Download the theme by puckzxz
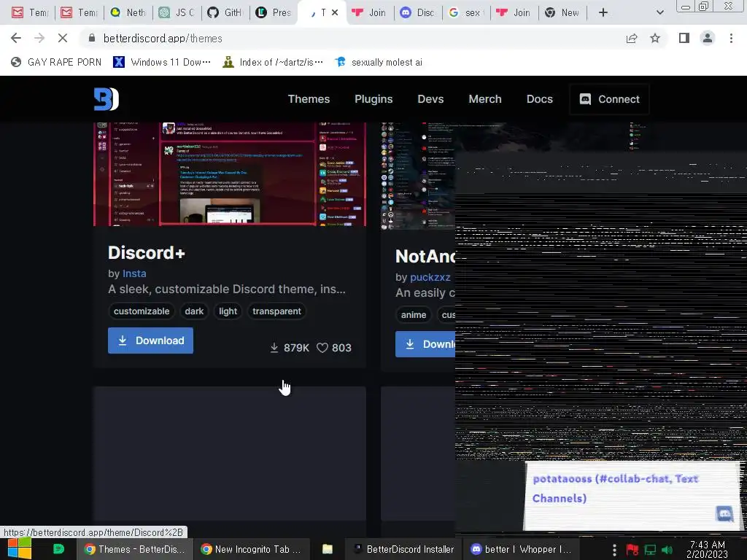 click(x=425, y=344)
